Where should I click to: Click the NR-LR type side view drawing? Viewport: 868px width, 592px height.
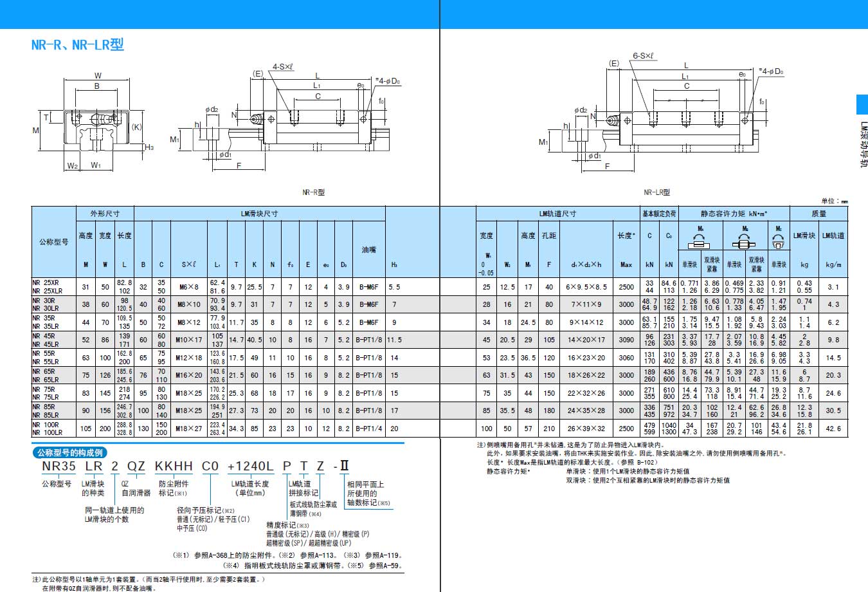point(662,113)
